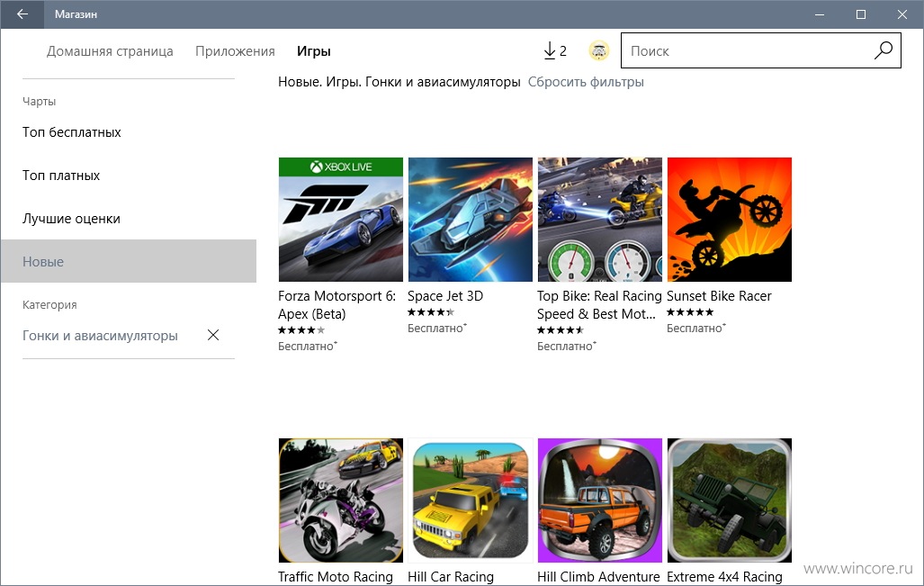Image resolution: width=924 pixels, height=586 pixels.
Task: Click the Сбросить фильтры link
Action: [x=586, y=82]
